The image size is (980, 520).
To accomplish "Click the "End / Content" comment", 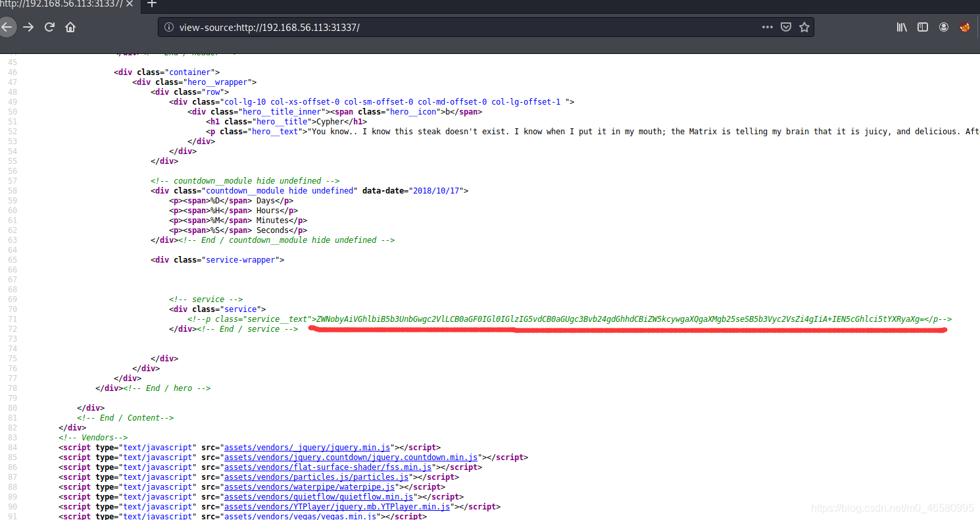I will [x=126, y=418].
